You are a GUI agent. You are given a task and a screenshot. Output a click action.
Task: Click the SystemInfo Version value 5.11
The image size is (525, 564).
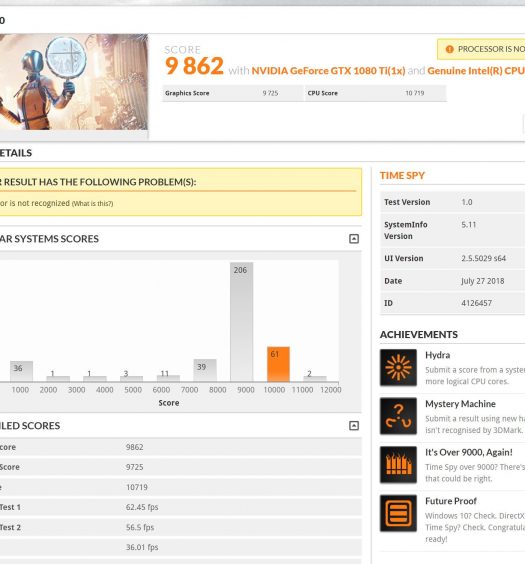click(x=469, y=225)
